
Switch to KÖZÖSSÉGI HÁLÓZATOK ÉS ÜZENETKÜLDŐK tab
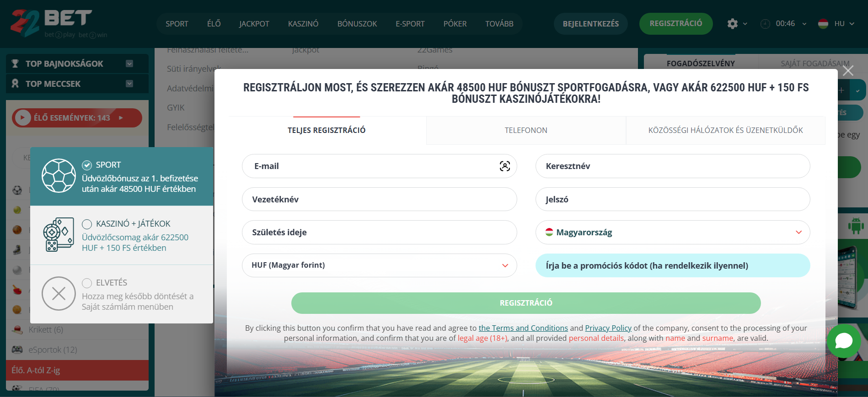click(726, 130)
